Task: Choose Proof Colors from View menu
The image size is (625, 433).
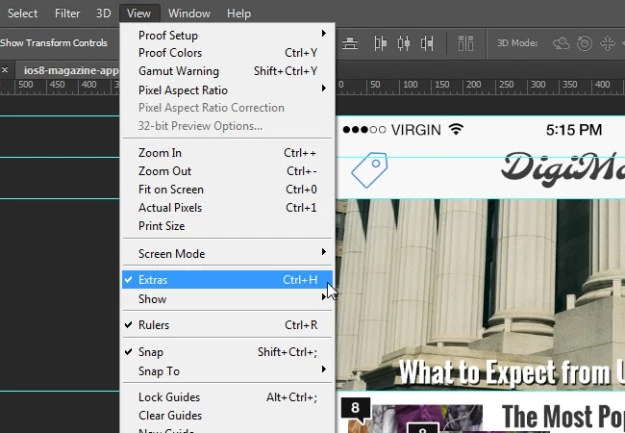Action: pos(227,53)
